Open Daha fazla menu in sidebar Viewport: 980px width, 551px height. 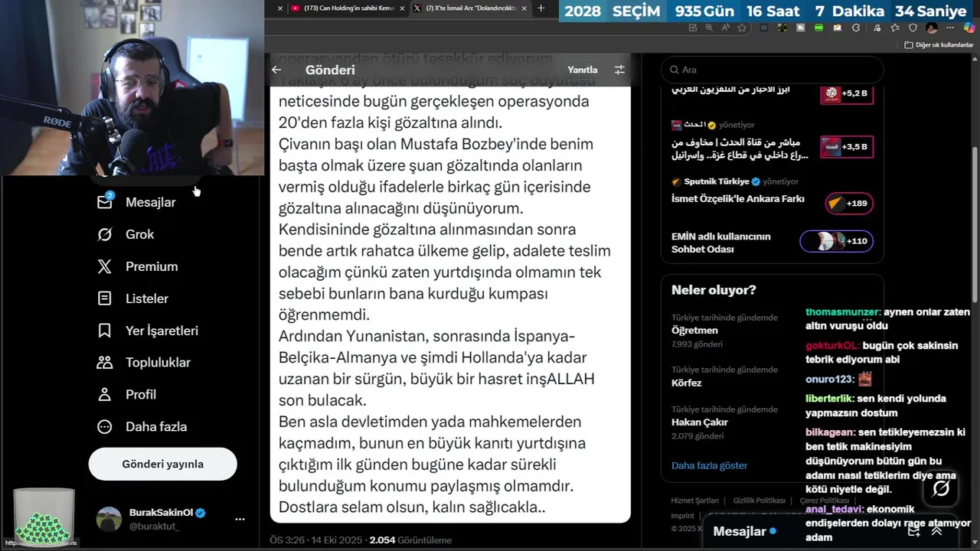tap(142, 426)
